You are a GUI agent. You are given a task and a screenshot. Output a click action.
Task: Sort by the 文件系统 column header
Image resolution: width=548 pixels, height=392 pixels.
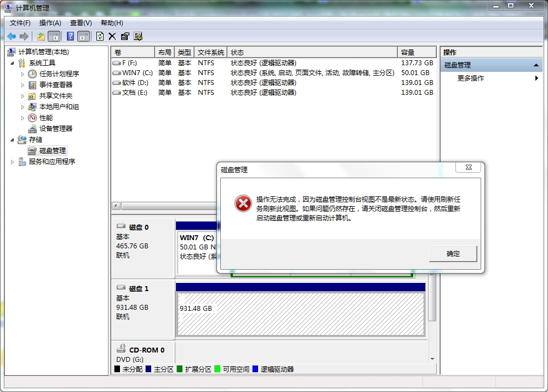(211, 53)
